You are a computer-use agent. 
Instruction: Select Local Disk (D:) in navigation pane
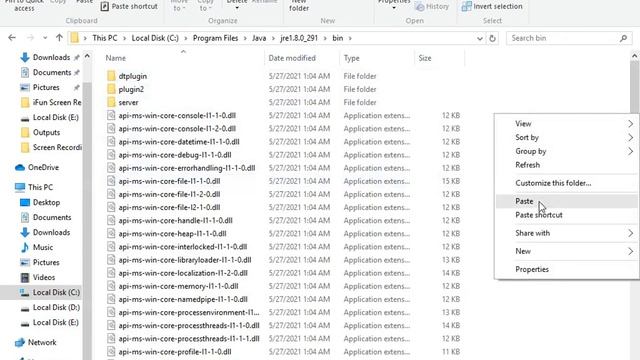[x=56, y=307]
